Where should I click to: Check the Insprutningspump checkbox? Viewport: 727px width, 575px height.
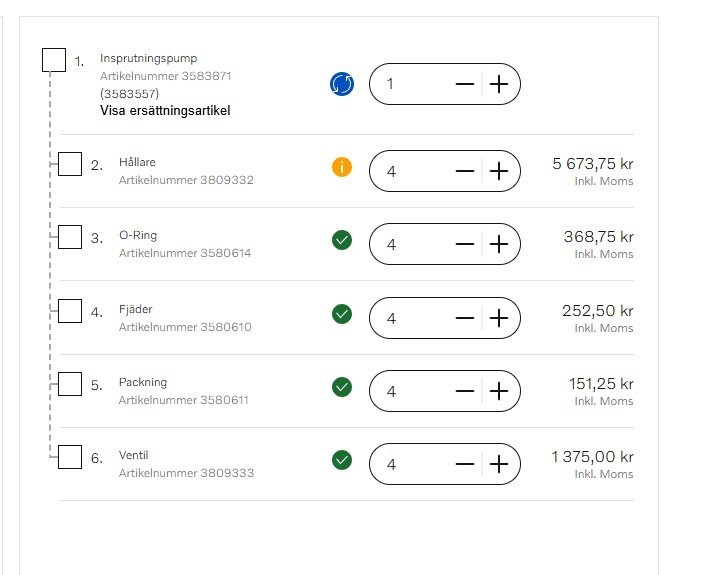54,60
